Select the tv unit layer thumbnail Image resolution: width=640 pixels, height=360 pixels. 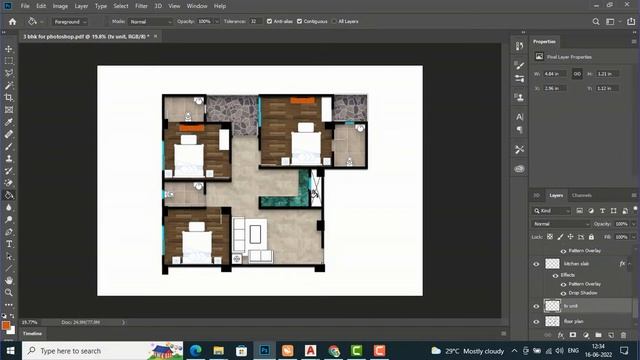pos(553,306)
